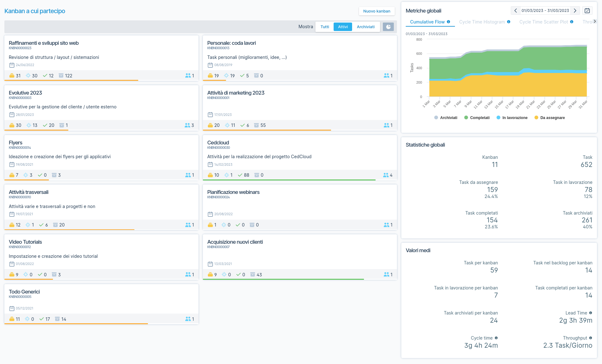Go to previous period with left chevron
The height and width of the screenshot is (364, 602).
click(515, 10)
